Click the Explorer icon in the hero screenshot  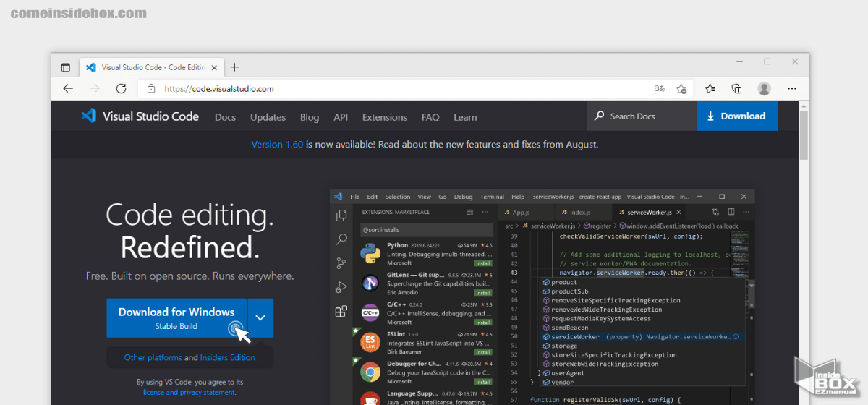(341, 216)
